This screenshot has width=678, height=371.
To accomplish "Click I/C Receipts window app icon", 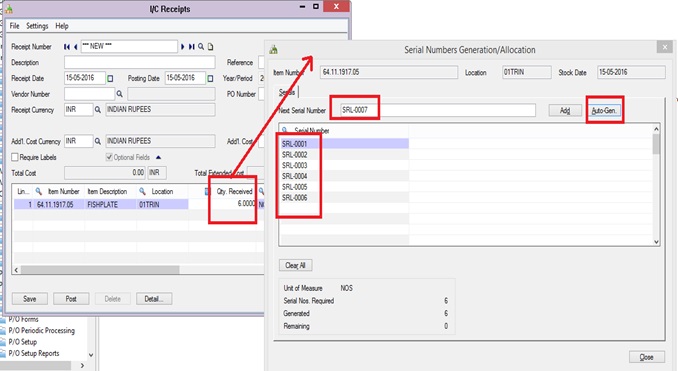I will pos(9,9).
